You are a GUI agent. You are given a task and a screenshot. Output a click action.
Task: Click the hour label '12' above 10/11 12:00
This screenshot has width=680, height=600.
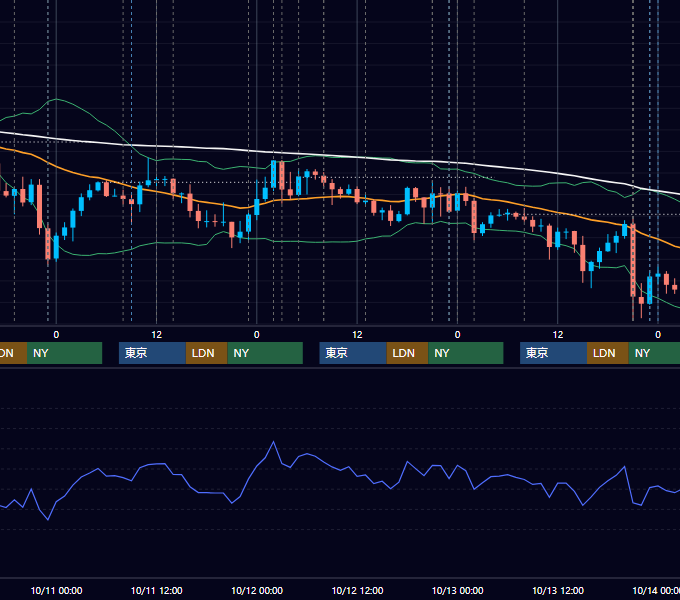pos(157,335)
